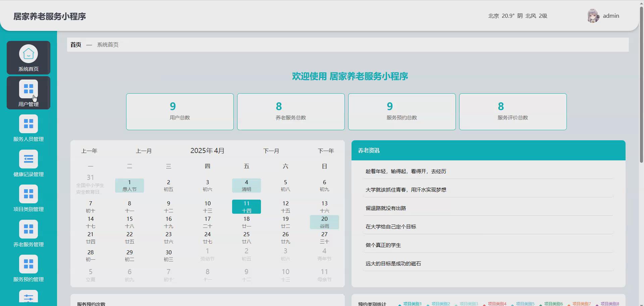Viewport: 644px width, 306px height.
Task: Click the partially visible bottom sidebar icon
Action: click(x=28, y=297)
